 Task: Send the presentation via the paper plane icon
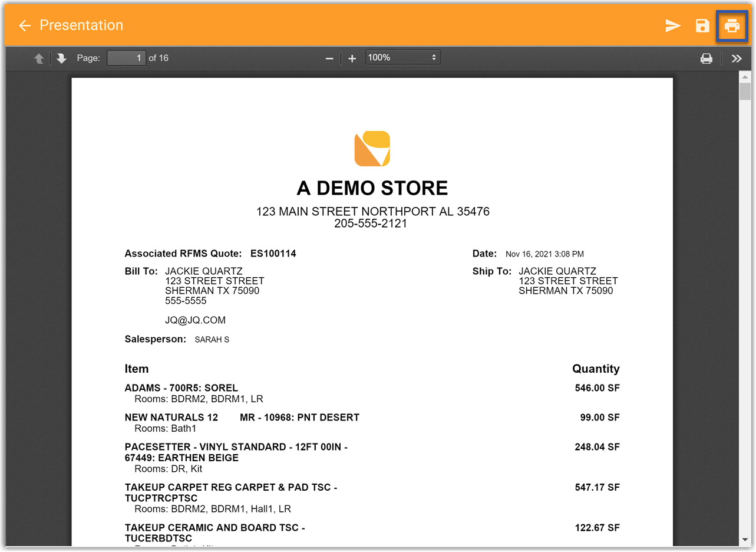pos(673,25)
